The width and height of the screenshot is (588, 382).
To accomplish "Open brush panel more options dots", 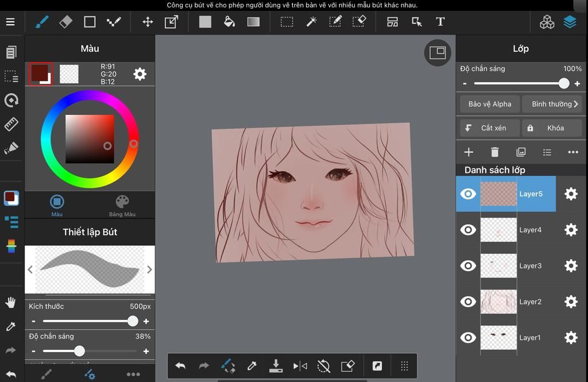I will click(x=133, y=374).
